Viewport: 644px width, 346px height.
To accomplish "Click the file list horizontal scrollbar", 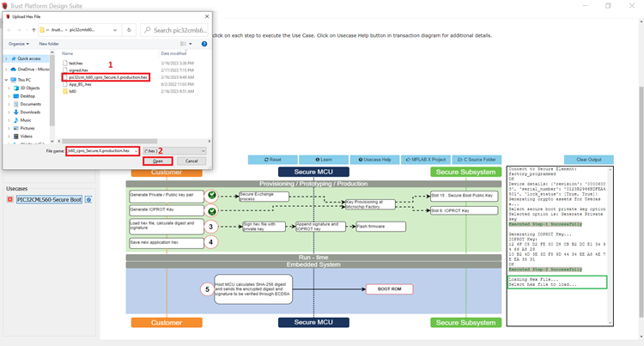I will [x=110, y=141].
